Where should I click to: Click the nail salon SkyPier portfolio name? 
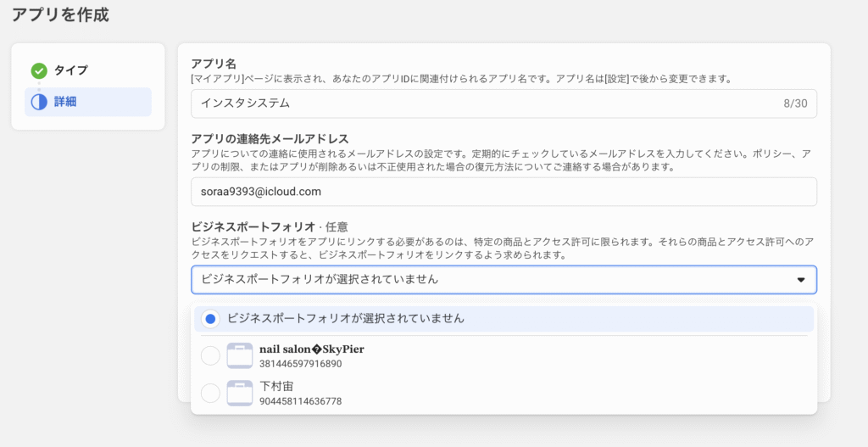click(x=312, y=349)
